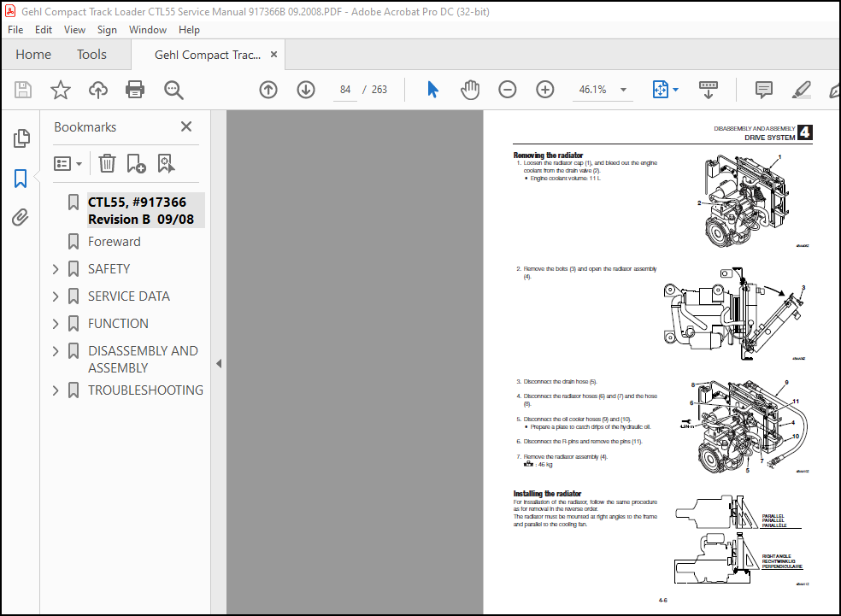Jump to FUNCTION bookmark
The width and height of the screenshot is (841, 616).
[118, 324]
